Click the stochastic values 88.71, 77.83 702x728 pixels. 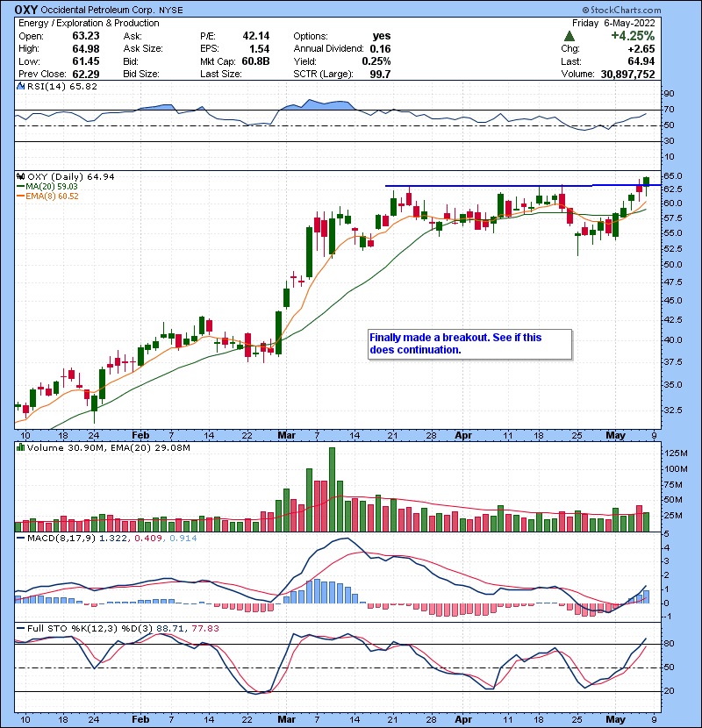188,628
